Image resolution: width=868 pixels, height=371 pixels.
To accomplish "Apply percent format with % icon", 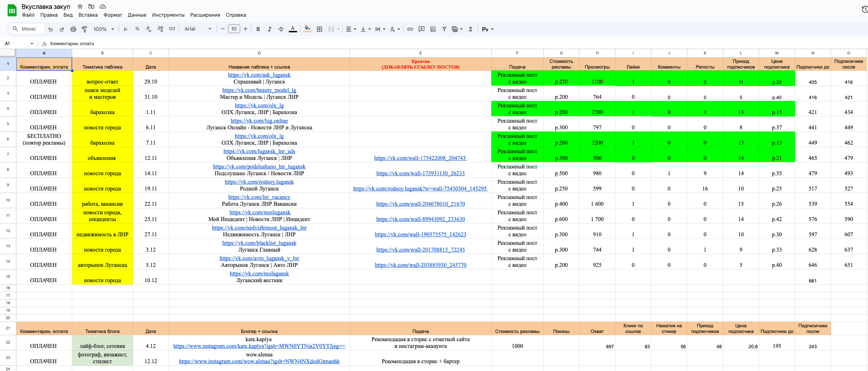I will tap(137, 29).
